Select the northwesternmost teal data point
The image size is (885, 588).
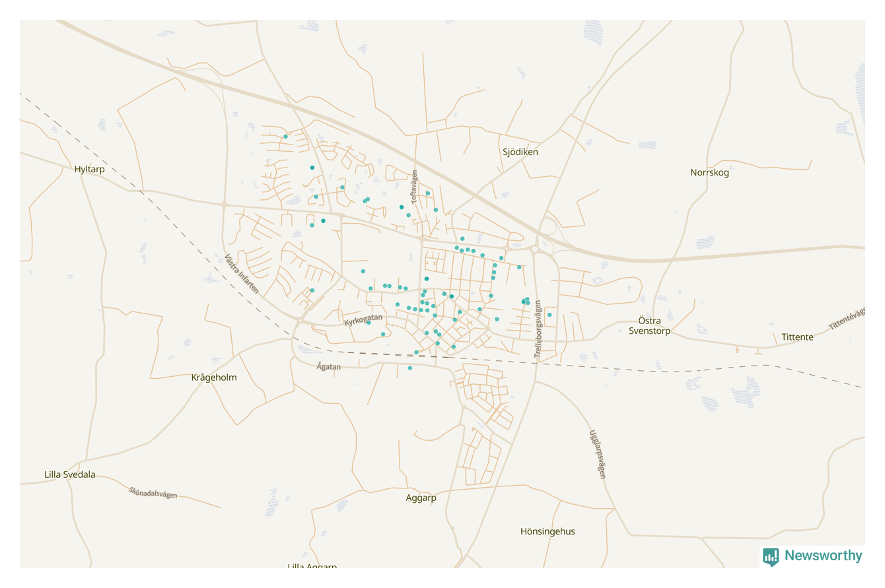click(285, 137)
